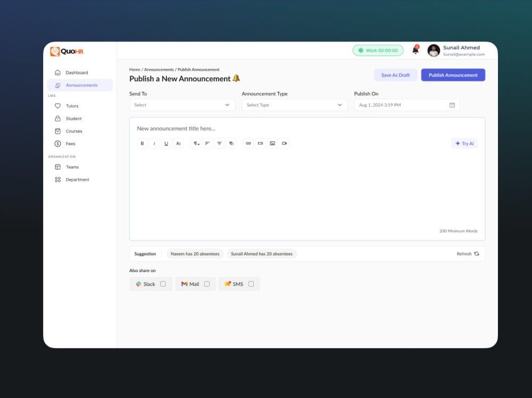Click the Work 00:00:00 timer pill
Screen dimensions: 532x398
tap(378, 50)
